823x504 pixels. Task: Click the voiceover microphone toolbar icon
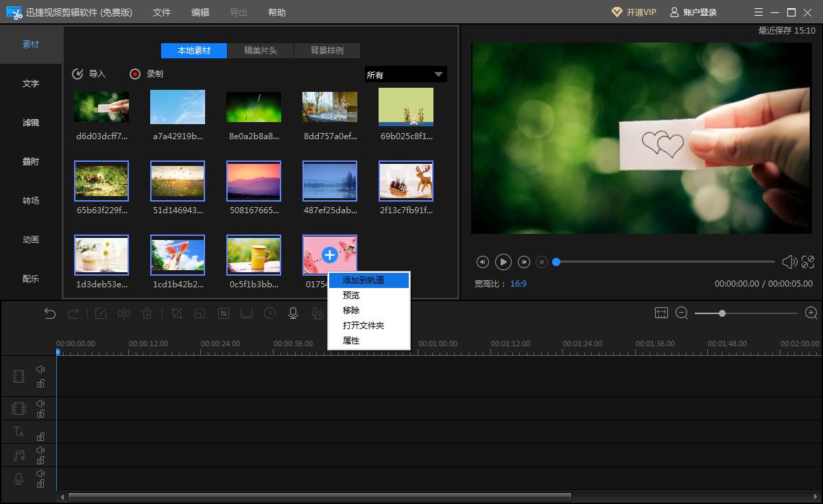pos(293,313)
